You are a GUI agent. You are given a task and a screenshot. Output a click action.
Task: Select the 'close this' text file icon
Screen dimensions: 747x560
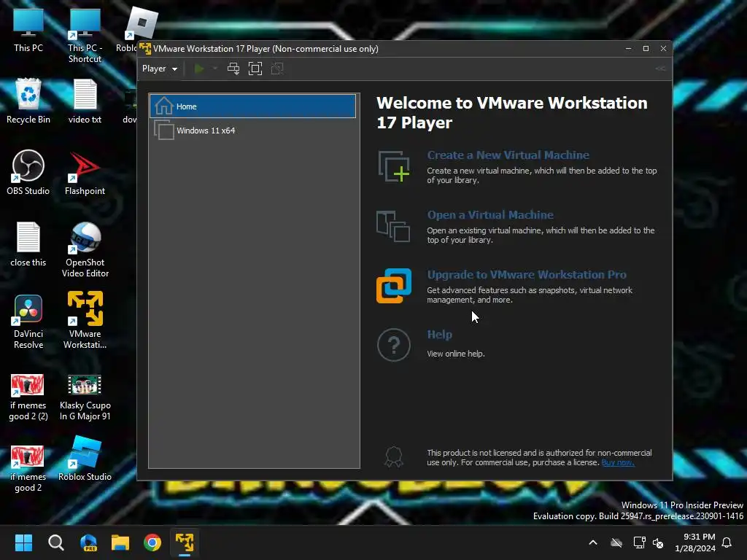[28, 244]
